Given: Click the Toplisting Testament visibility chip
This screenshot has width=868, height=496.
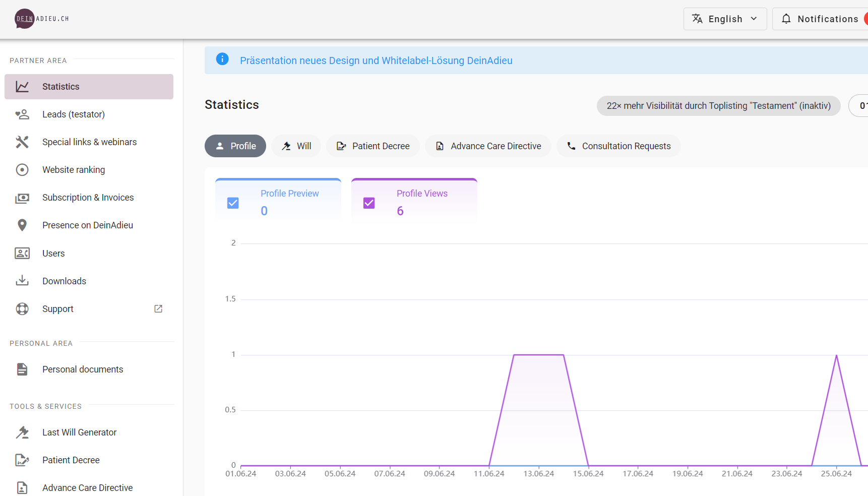Looking at the screenshot, I should pos(718,106).
